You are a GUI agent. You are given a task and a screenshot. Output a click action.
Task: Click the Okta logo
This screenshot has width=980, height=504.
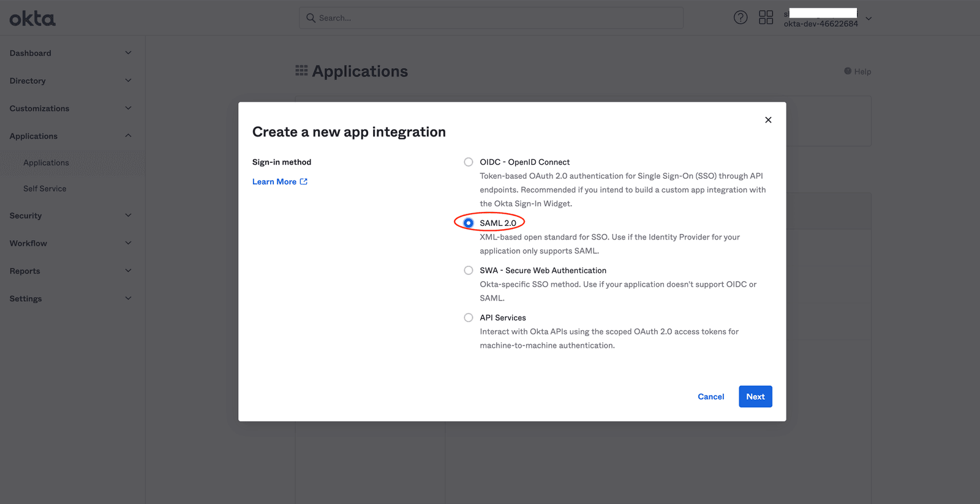tap(32, 19)
